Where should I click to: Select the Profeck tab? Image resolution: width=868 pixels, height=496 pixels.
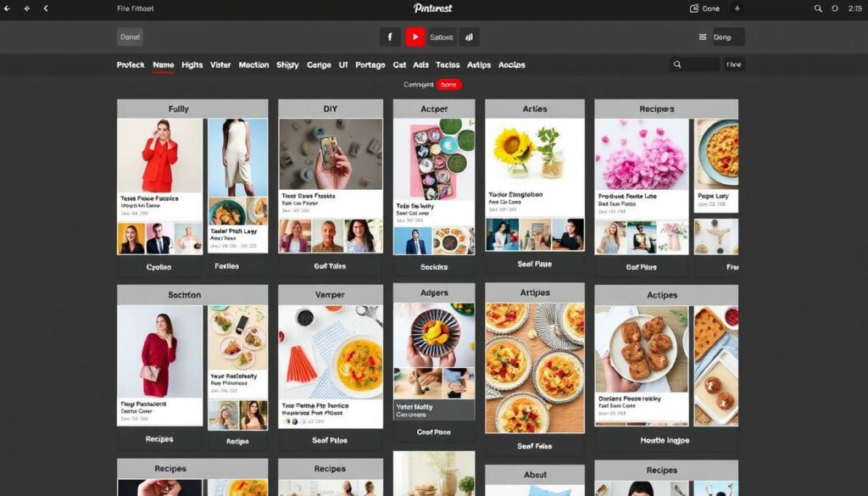(130, 64)
